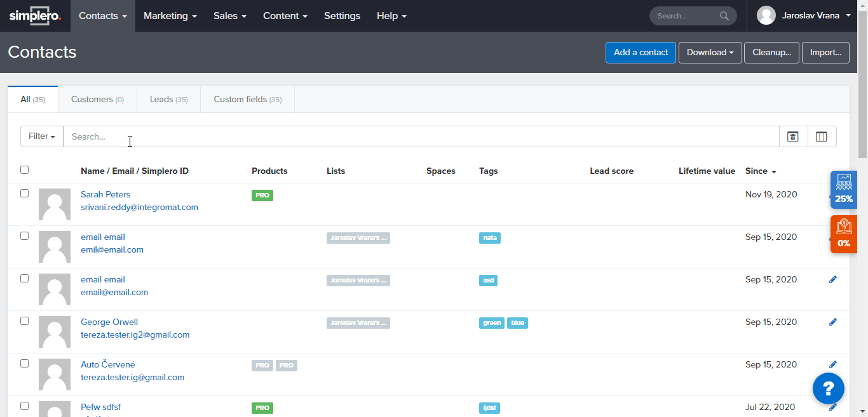
Task: Open the Download dropdown button
Action: [x=710, y=53]
